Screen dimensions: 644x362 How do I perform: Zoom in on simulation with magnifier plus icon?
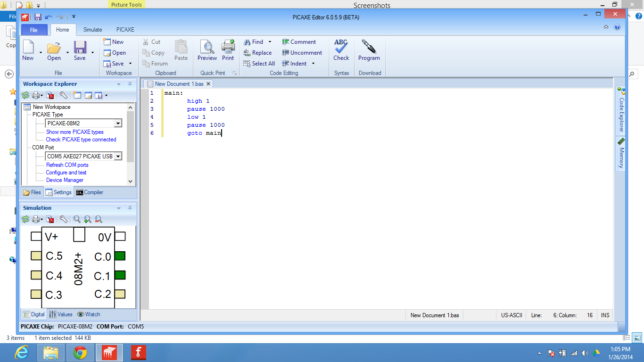[88, 219]
